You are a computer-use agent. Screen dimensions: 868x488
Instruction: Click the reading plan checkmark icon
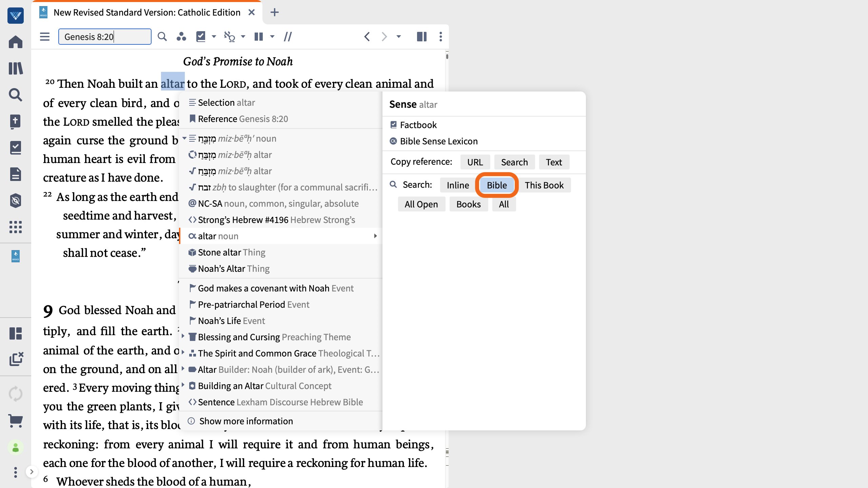point(201,37)
